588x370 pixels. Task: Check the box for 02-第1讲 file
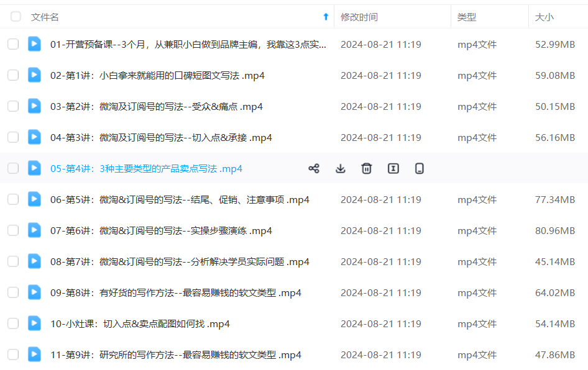pyautogui.click(x=13, y=75)
